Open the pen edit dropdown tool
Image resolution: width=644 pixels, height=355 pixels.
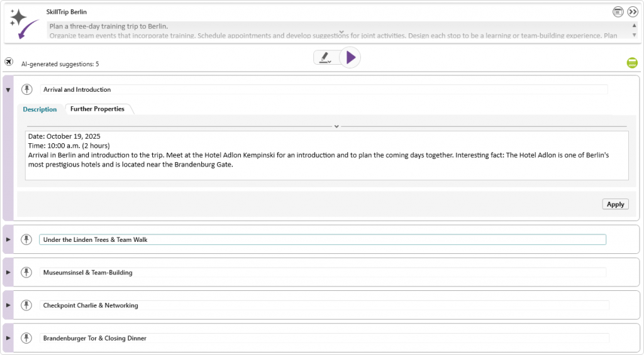(x=325, y=57)
